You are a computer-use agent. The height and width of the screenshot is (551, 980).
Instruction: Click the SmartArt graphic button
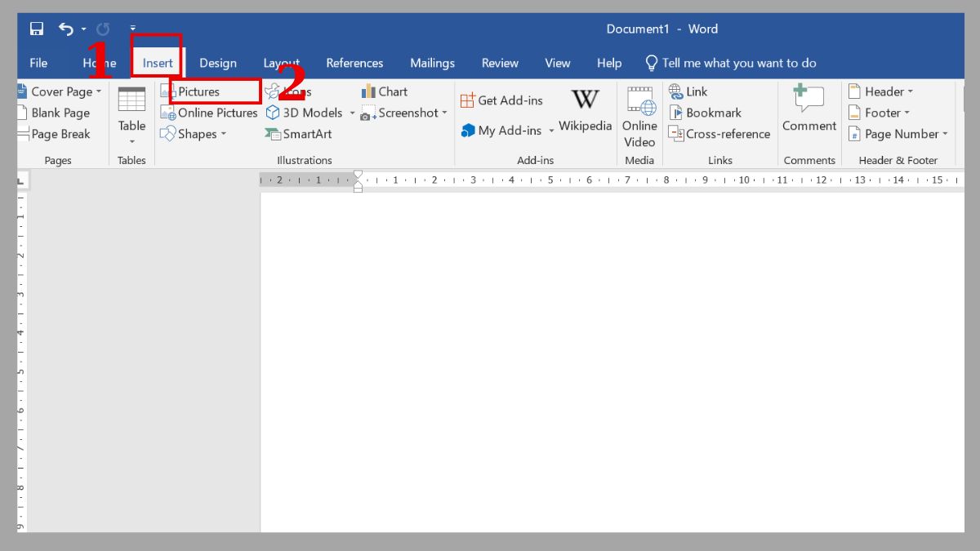coord(298,134)
